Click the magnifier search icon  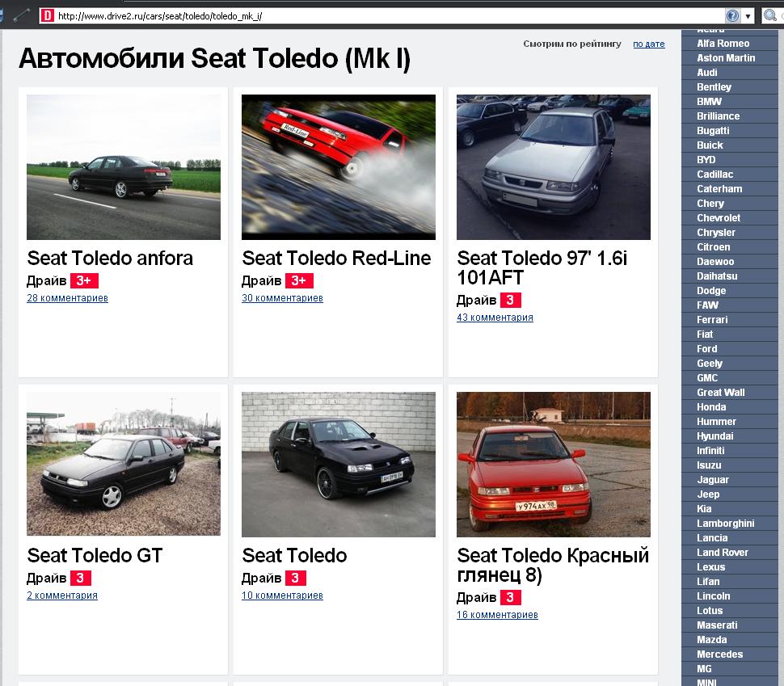(x=770, y=16)
